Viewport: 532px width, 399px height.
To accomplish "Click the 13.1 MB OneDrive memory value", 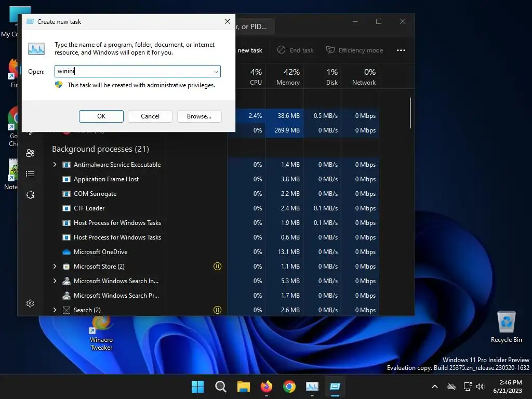I will [x=290, y=252].
